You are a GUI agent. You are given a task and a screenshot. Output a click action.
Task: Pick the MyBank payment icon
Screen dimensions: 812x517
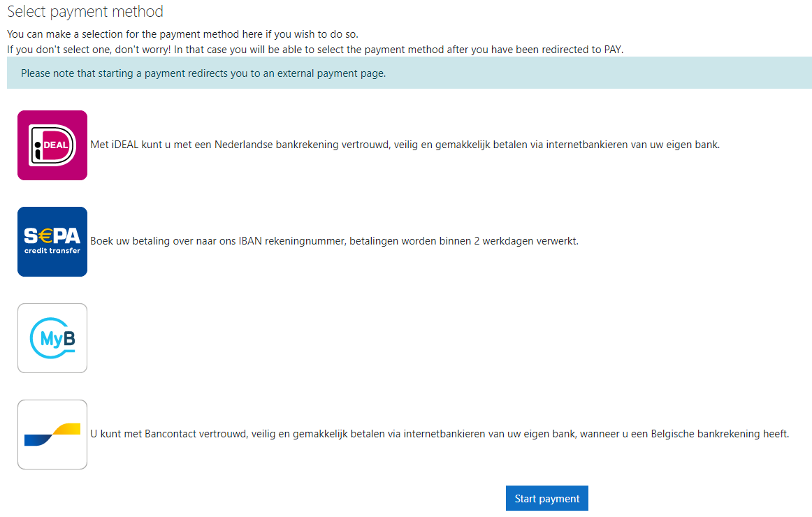point(52,338)
